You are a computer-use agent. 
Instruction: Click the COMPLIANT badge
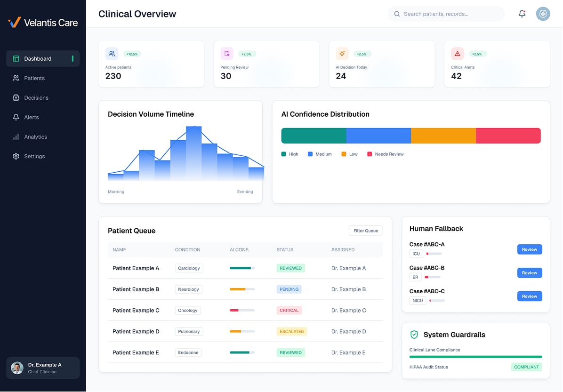click(x=526, y=367)
